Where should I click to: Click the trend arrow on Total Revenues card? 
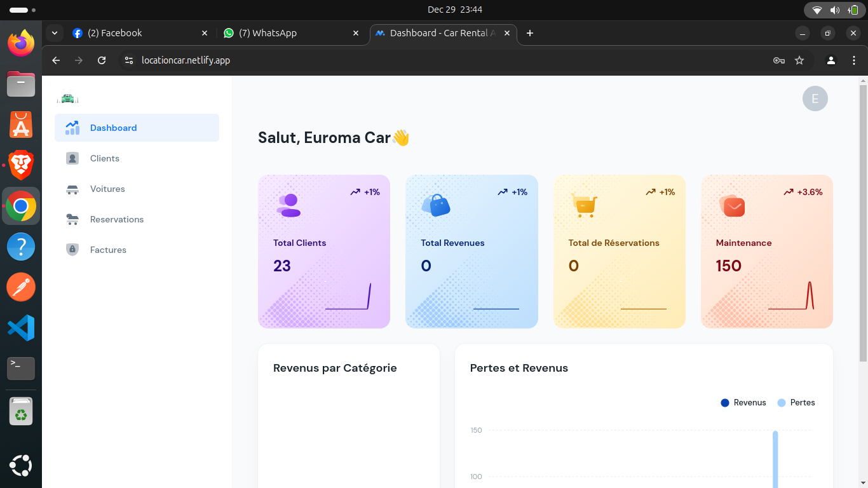point(503,192)
